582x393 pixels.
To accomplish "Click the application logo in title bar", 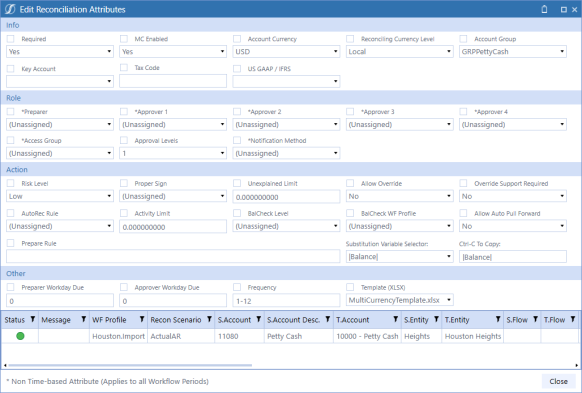I will tap(10, 9).
